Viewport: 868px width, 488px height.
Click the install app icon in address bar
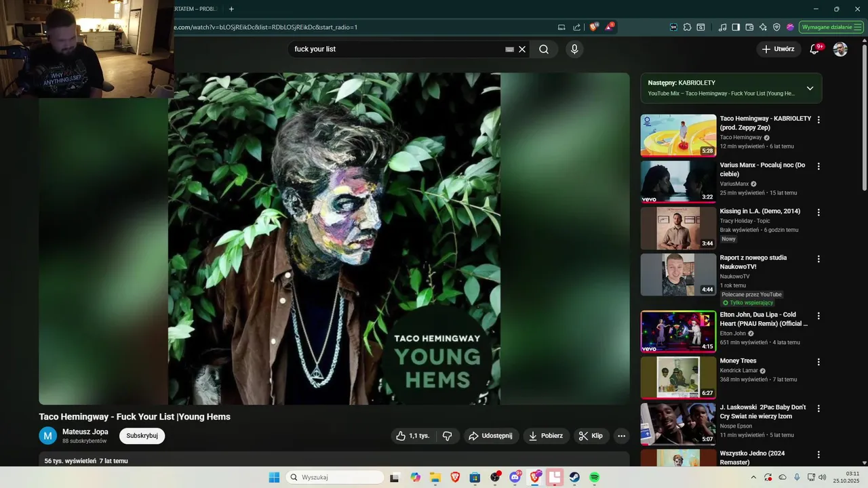tap(561, 27)
